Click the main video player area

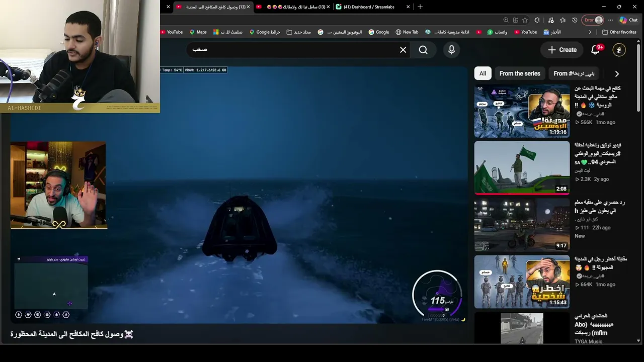(239, 195)
